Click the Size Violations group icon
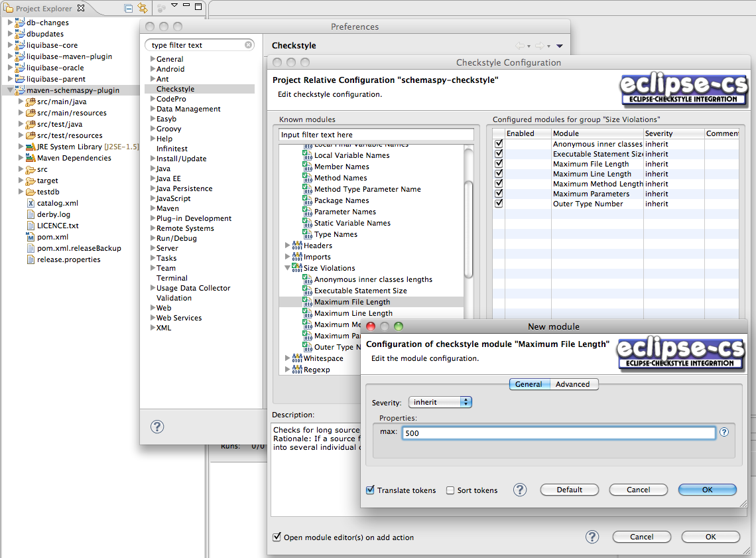Screen dimensions: 756x558 point(297,267)
